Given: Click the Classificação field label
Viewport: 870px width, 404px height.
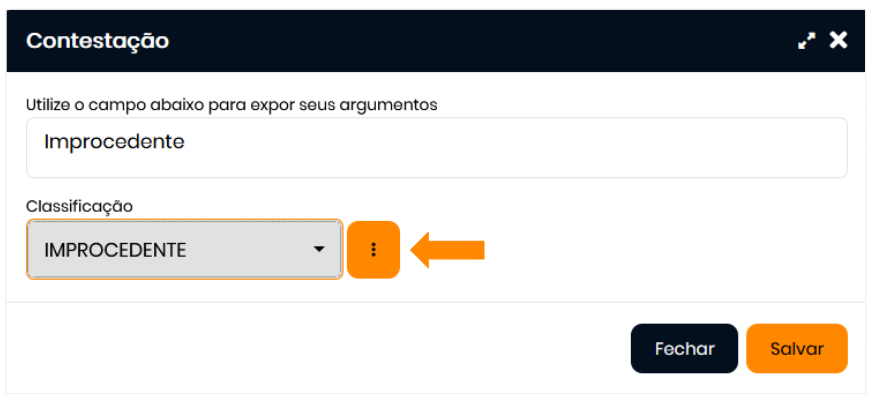Looking at the screenshot, I should (x=79, y=206).
